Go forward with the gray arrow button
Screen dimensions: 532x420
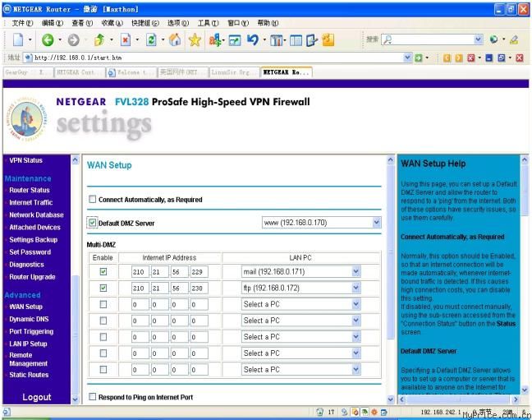pyautogui.click(x=73, y=40)
